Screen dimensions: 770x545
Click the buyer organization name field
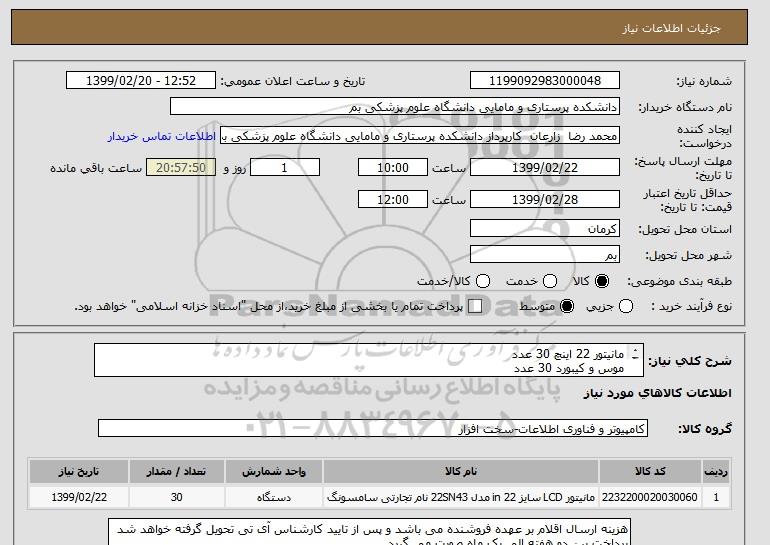pyautogui.click(x=395, y=107)
